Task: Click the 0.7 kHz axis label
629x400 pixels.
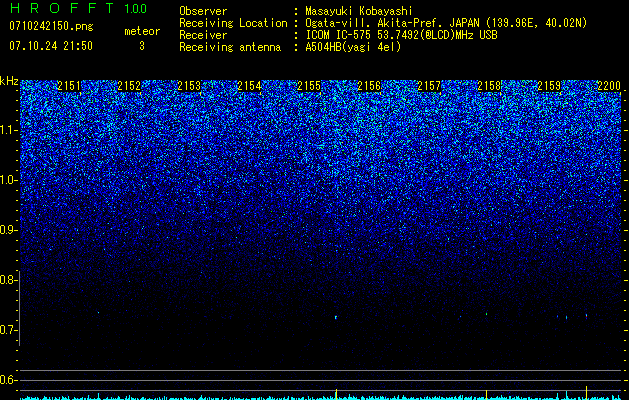Action: tap(7, 330)
